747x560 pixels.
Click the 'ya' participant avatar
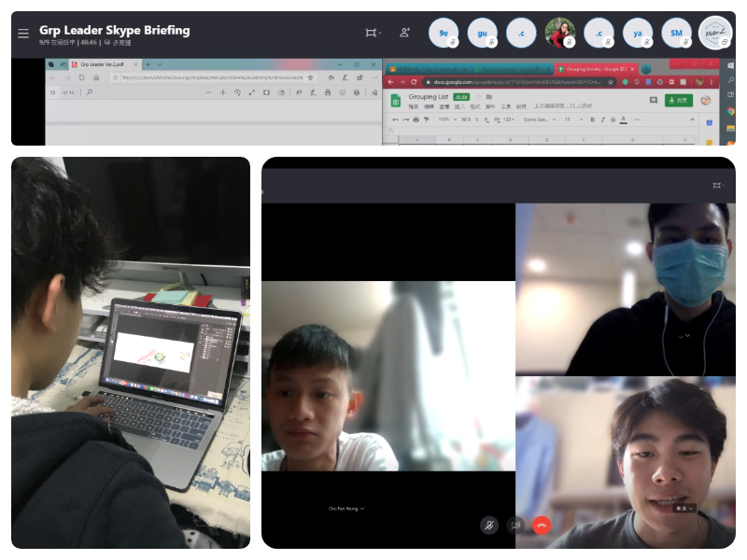[638, 33]
